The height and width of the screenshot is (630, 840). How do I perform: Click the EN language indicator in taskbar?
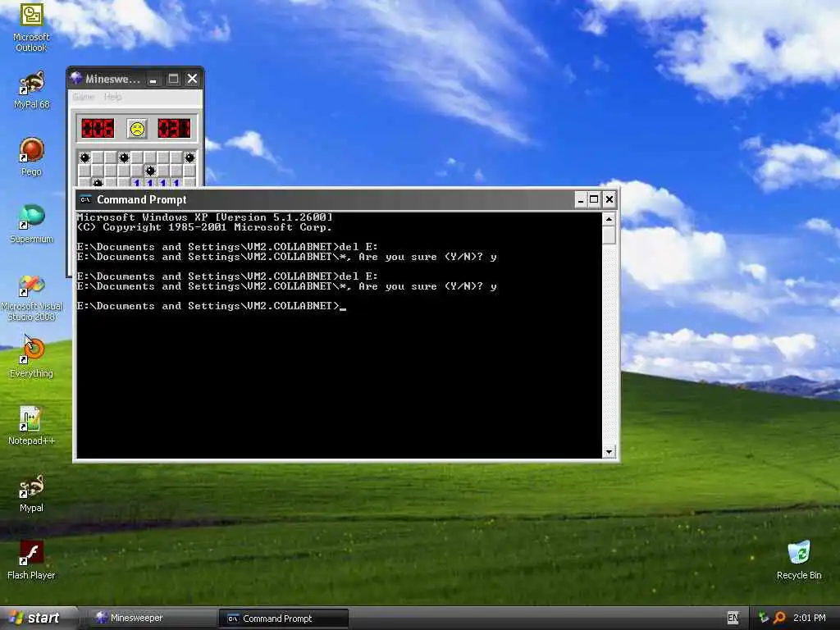(x=733, y=618)
